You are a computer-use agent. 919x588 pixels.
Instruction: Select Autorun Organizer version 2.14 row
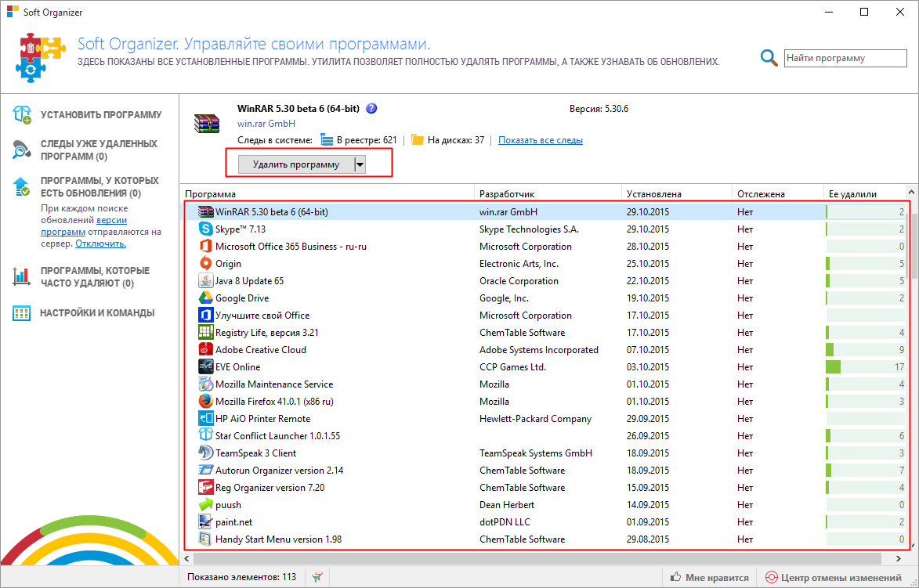tap(545, 471)
